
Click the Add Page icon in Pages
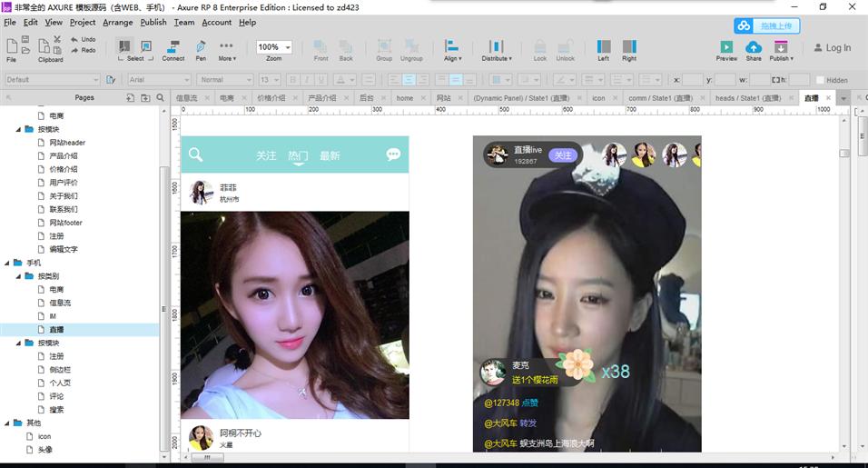pyautogui.click(x=131, y=97)
